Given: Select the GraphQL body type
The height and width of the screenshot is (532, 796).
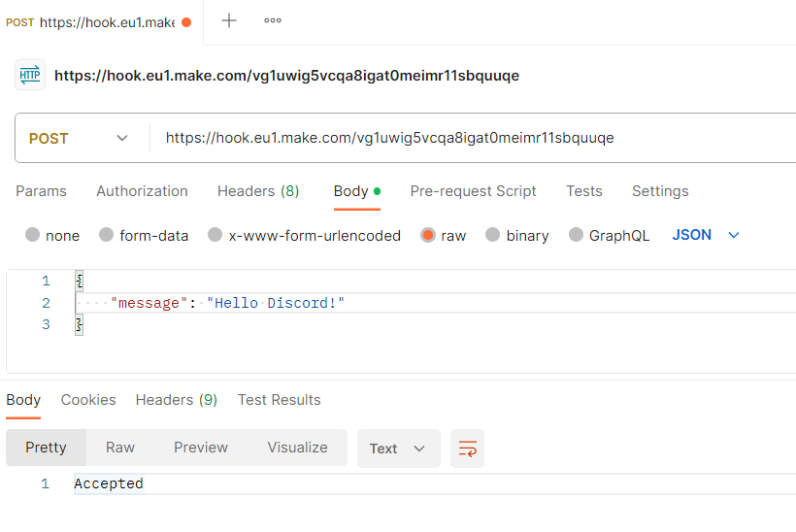Looking at the screenshot, I should [x=577, y=235].
